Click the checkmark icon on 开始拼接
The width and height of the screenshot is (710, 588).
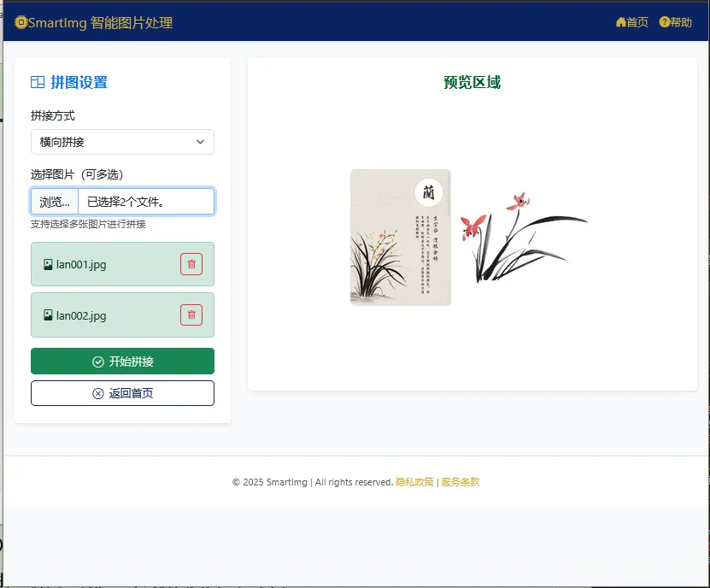pyautogui.click(x=97, y=362)
